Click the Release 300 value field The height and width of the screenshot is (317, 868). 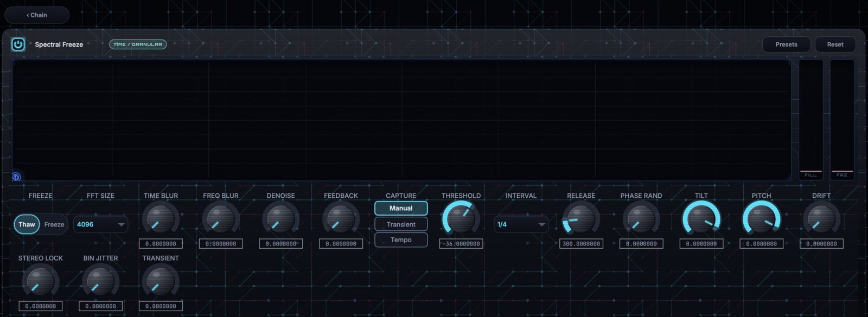coord(581,244)
